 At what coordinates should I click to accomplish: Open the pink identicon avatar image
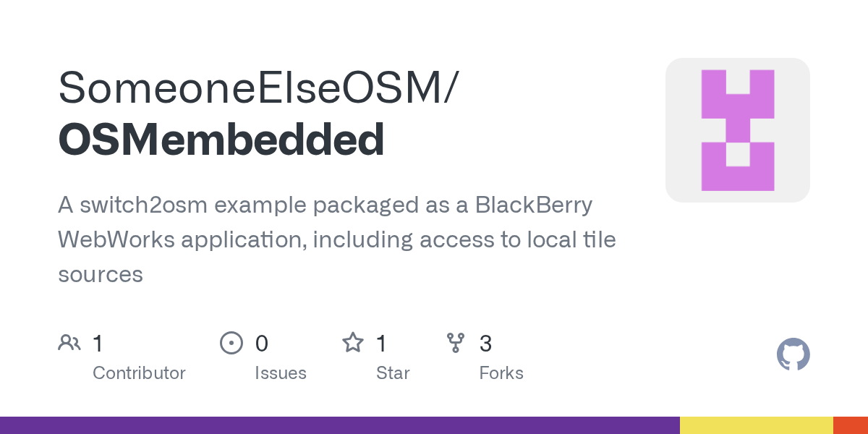click(737, 130)
